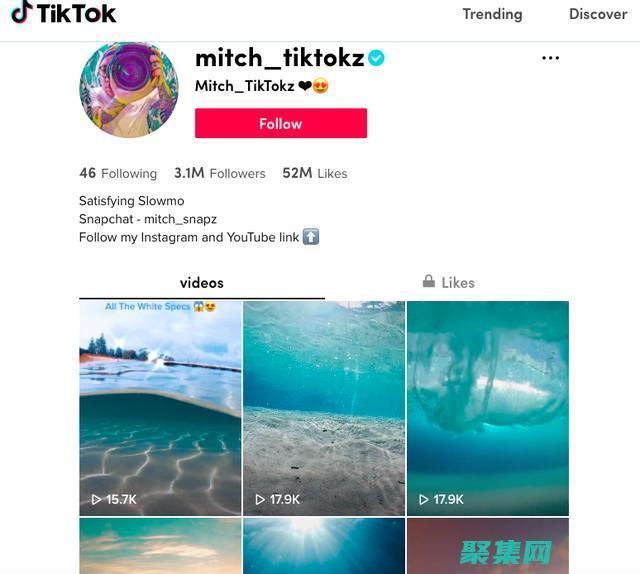Click the lock icon on Likes tab

429,281
